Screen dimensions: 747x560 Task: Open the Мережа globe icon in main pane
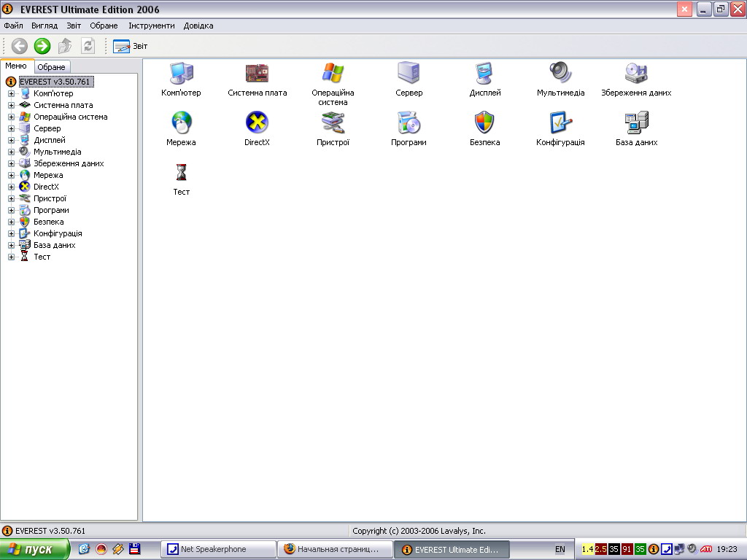[181, 122]
